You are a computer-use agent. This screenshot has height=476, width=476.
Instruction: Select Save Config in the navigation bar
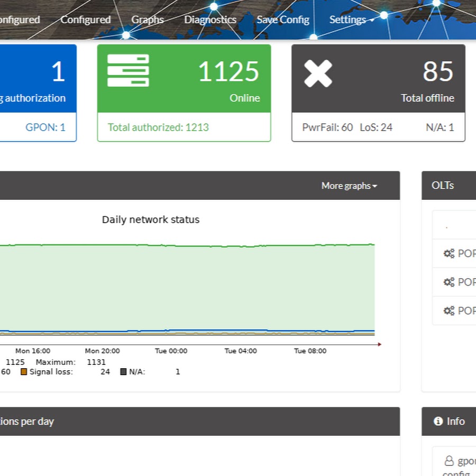(283, 20)
